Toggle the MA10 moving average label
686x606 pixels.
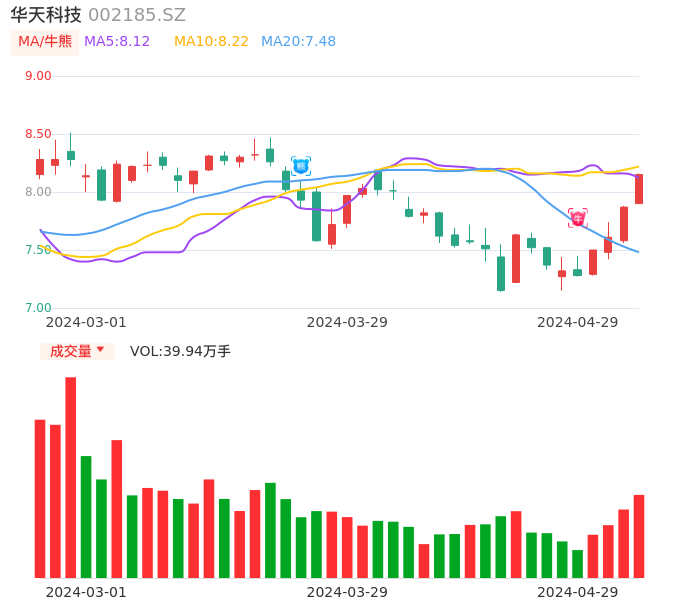211,42
